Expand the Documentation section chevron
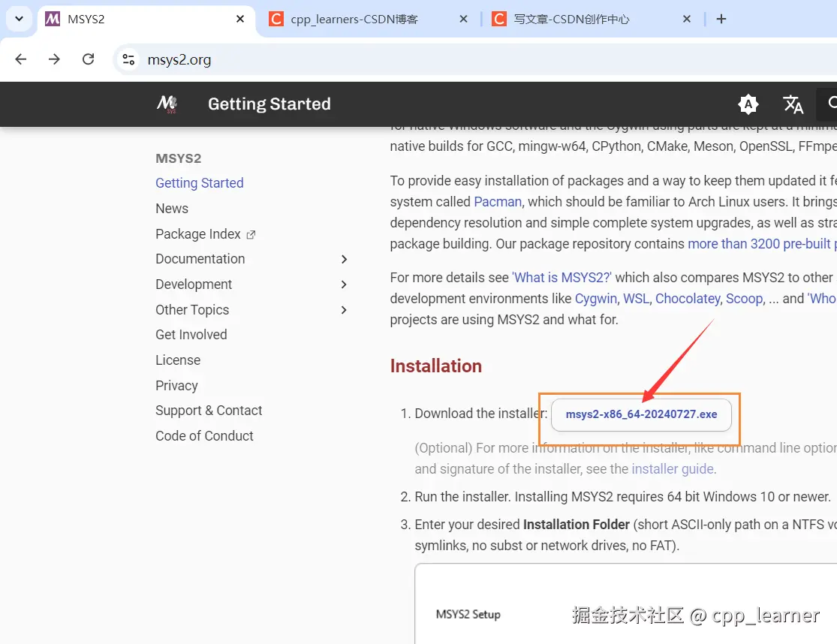This screenshot has width=837, height=644. pos(344,259)
